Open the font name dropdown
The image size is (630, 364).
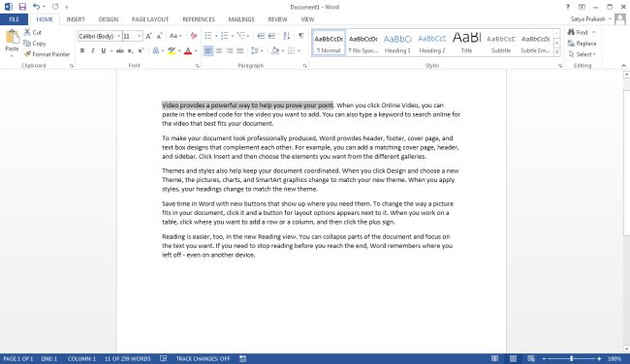click(x=119, y=36)
